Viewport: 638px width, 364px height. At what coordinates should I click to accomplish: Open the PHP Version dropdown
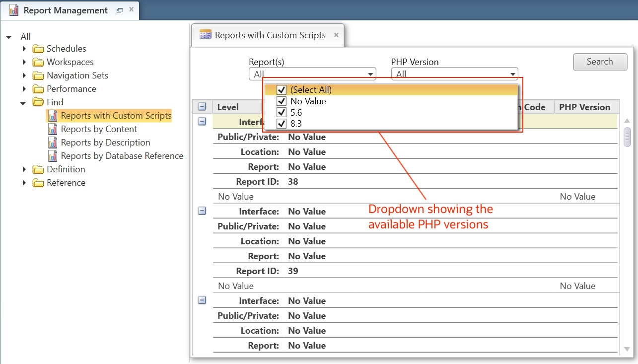pyautogui.click(x=455, y=74)
